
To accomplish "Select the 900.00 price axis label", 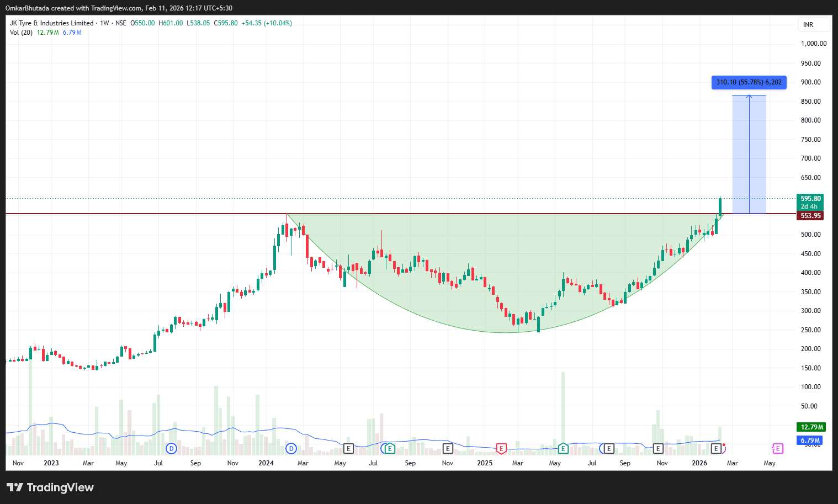I will click(811, 82).
